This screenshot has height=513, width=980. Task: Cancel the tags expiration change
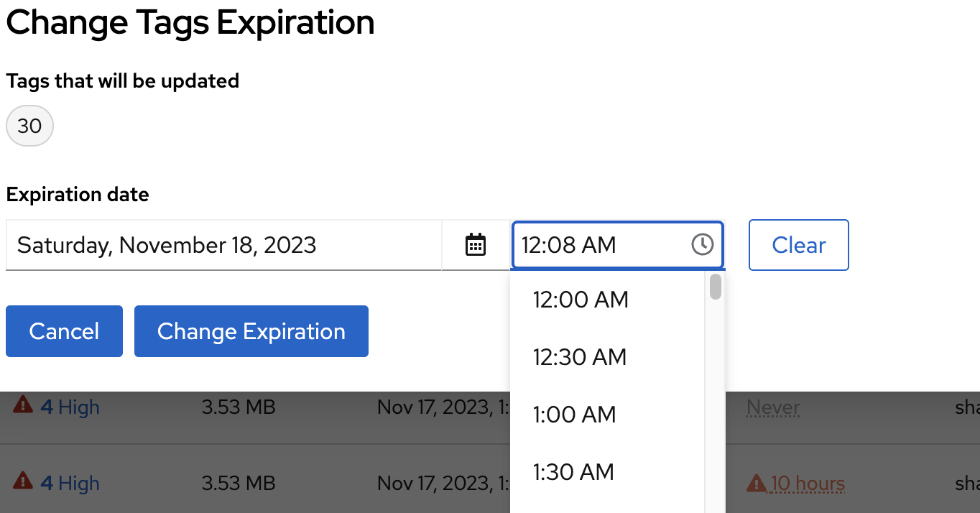(x=64, y=331)
